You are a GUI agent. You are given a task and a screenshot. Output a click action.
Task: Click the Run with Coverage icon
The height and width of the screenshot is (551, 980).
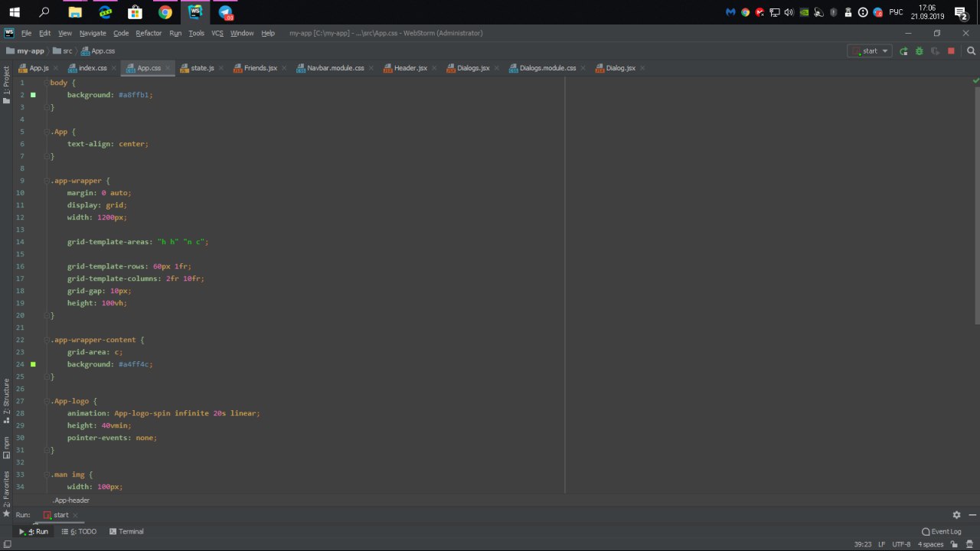935,51
